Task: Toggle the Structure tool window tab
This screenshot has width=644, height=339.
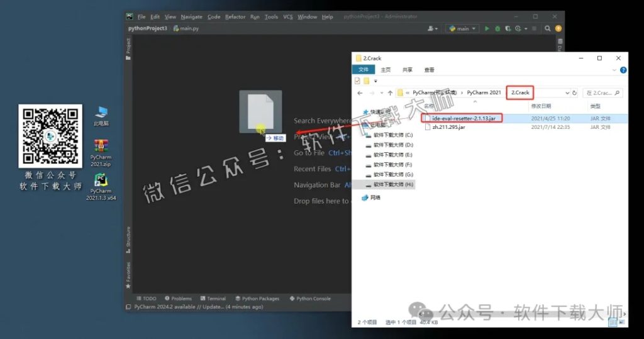Action: [x=128, y=240]
